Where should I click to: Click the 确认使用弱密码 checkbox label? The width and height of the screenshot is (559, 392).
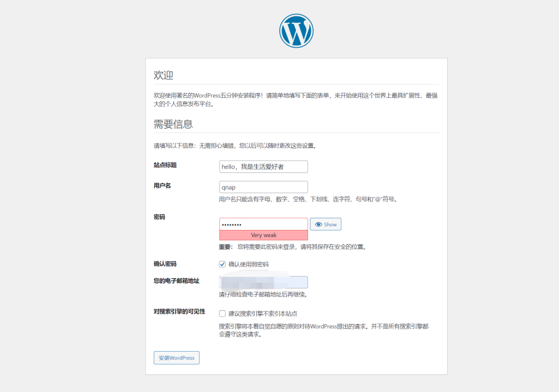click(x=248, y=264)
